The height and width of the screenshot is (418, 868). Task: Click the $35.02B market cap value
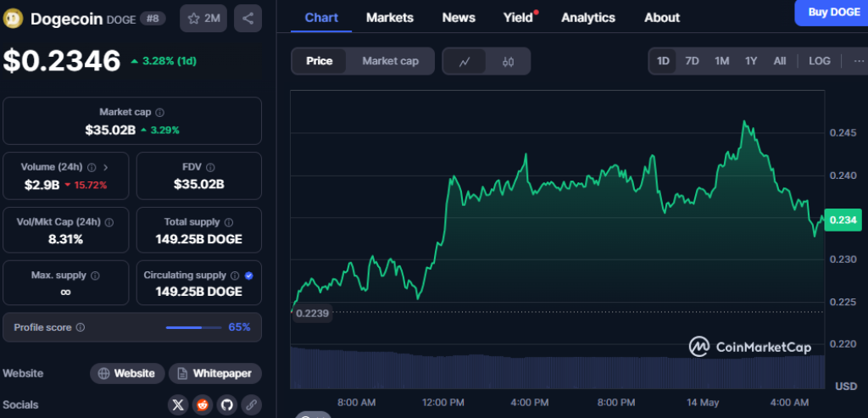[110, 131]
